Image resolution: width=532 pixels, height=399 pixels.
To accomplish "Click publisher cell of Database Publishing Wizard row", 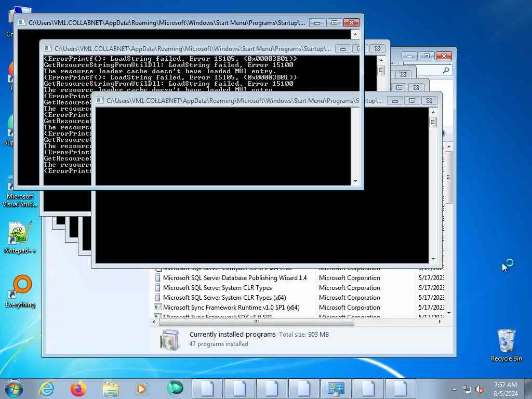I will [350, 277].
